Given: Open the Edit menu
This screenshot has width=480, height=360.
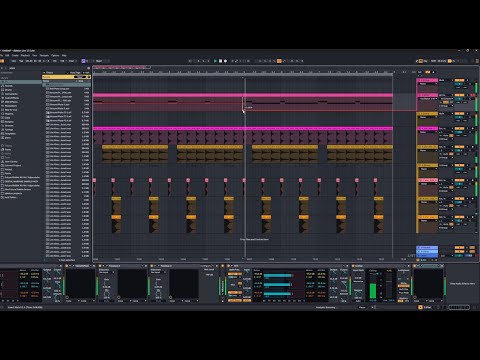Looking at the screenshot, I should (7, 55).
